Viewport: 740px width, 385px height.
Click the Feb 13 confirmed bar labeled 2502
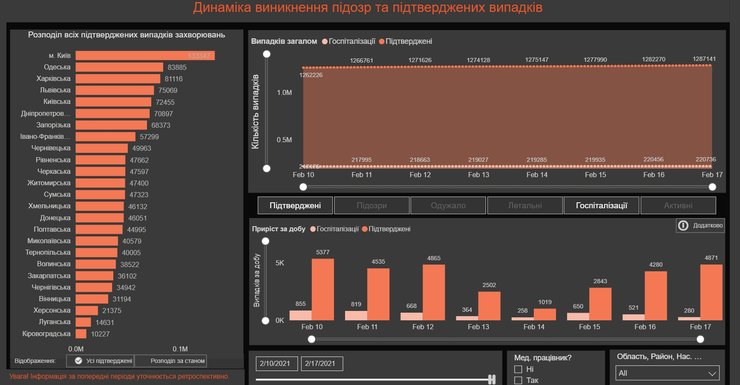pyautogui.click(x=489, y=306)
